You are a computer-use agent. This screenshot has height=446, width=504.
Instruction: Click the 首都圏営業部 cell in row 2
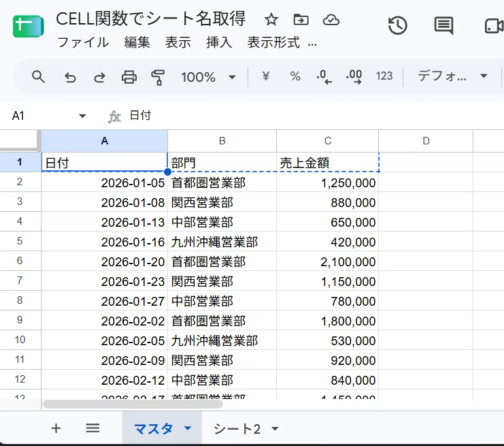[222, 182]
